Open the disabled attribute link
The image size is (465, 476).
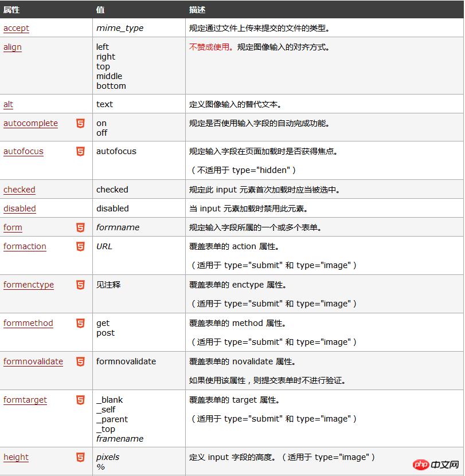(19, 209)
